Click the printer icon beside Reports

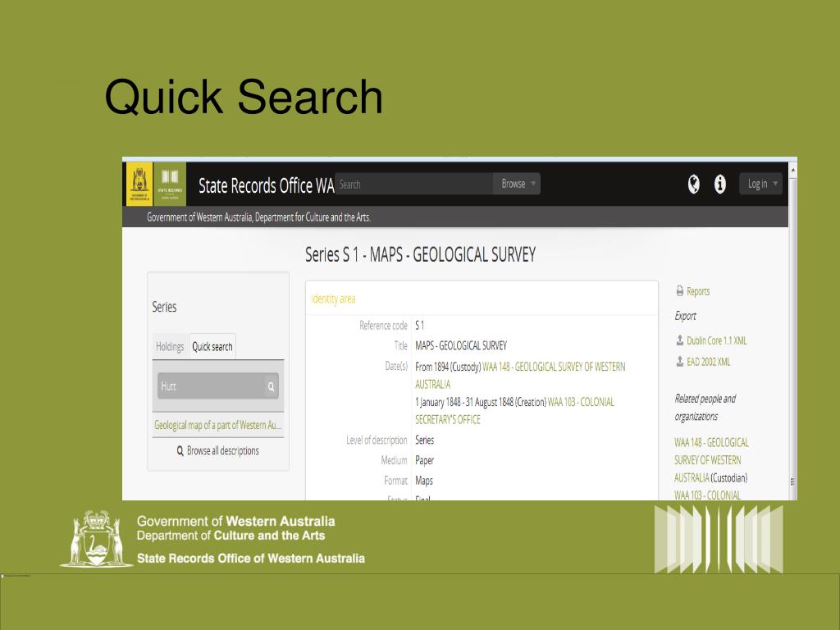(x=680, y=291)
